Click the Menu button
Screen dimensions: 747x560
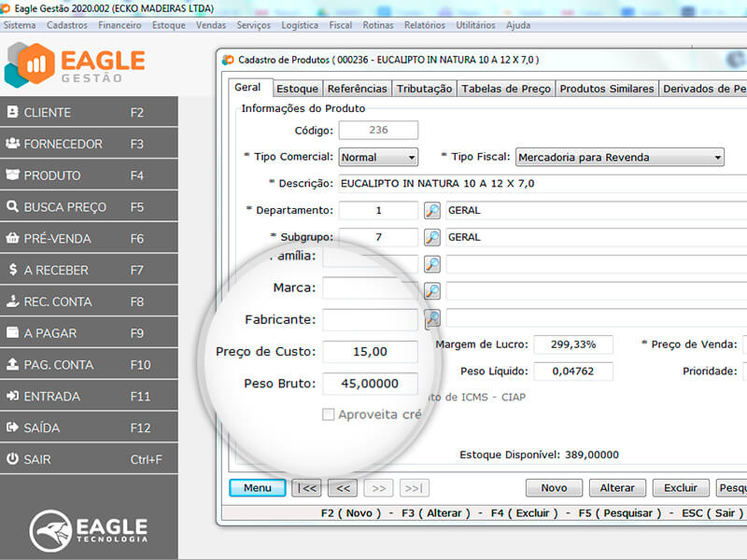point(258,488)
